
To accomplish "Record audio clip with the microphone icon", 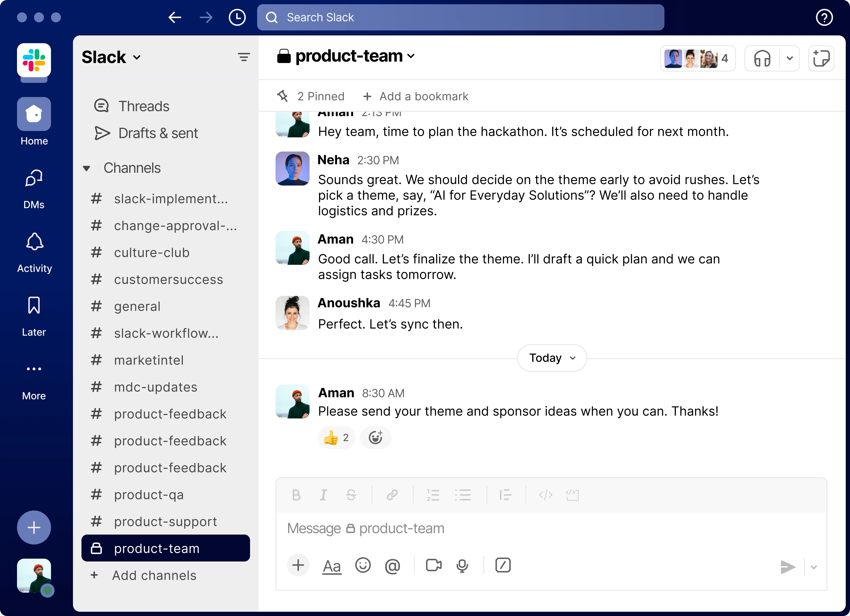I will (462, 565).
